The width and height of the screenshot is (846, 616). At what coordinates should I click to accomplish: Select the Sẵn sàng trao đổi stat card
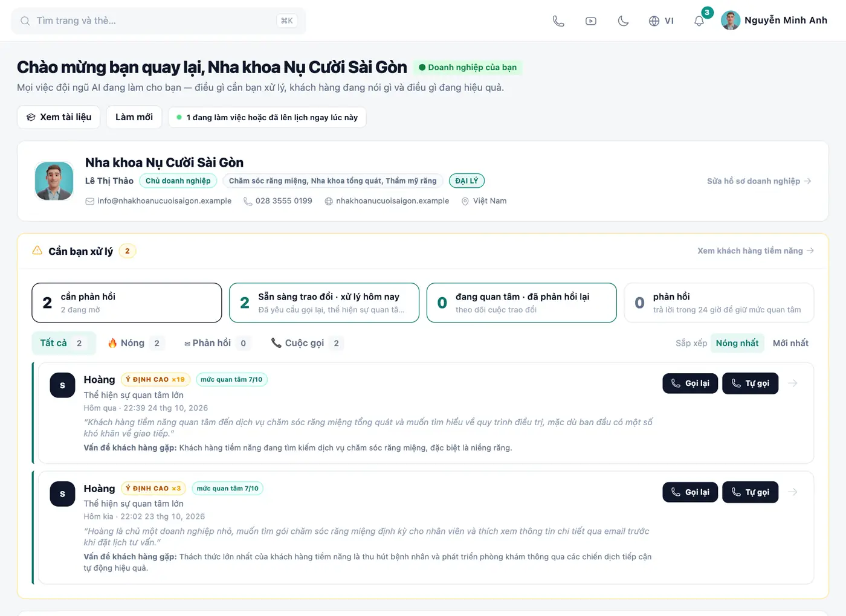(324, 303)
